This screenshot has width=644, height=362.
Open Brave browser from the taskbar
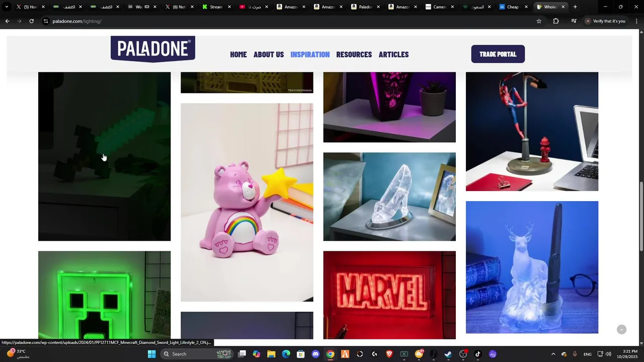click(389, 354)
